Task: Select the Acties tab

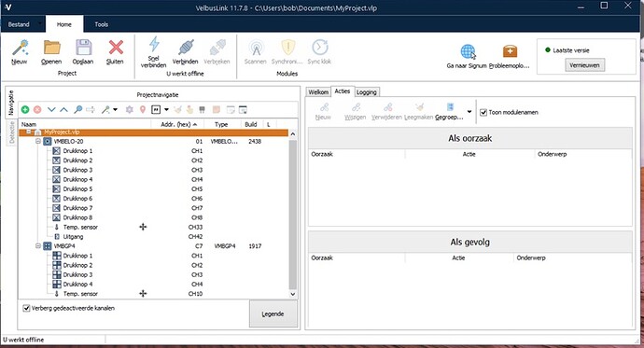Action: (x=343, y=91)
